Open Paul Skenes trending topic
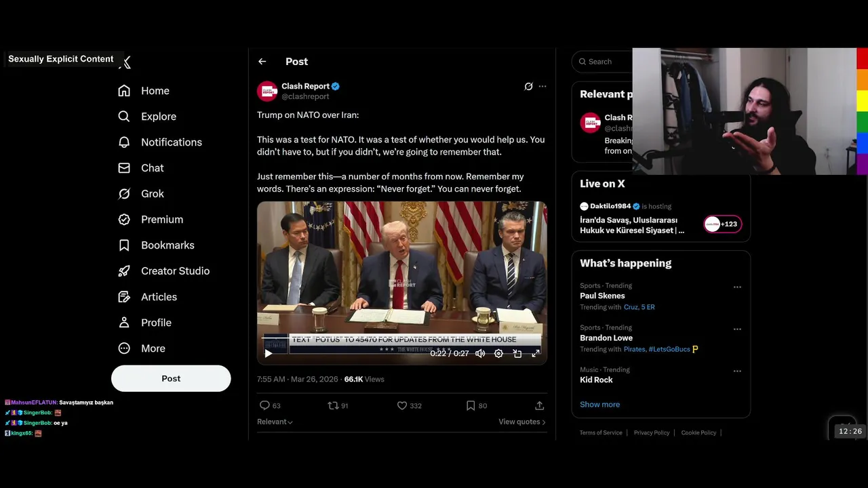Viewport: 868px width, 488px height. coord(602,296)
